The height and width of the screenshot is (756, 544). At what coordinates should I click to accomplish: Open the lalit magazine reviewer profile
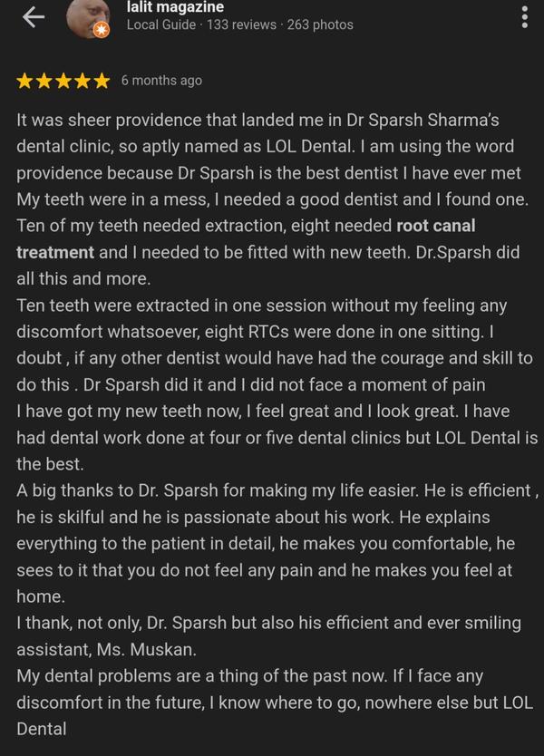tap(175, 7)
